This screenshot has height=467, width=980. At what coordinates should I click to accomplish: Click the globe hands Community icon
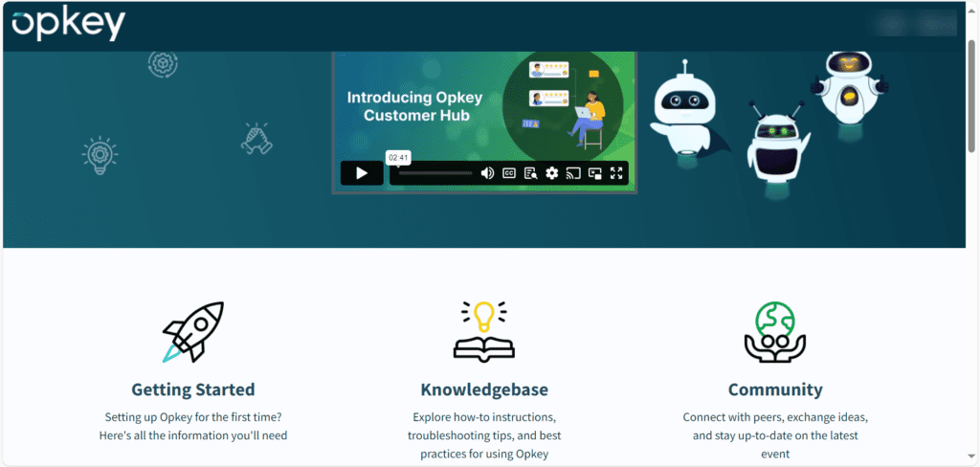tap(775, 331)
